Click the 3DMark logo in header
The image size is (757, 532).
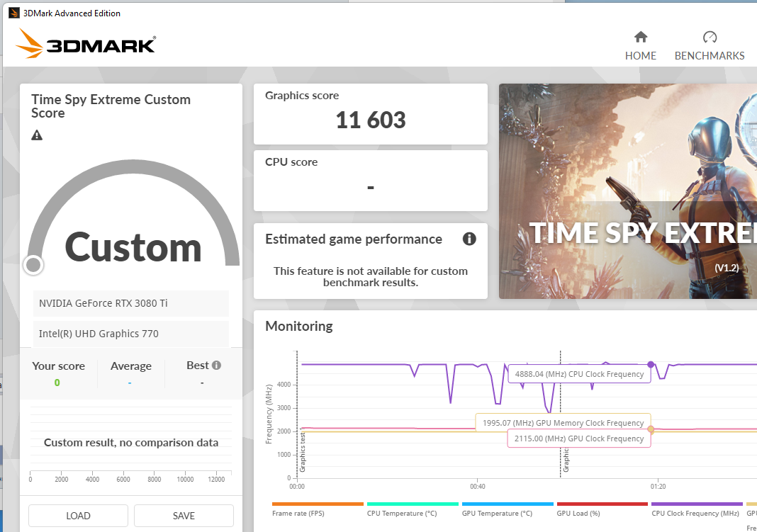coord(86,43)
